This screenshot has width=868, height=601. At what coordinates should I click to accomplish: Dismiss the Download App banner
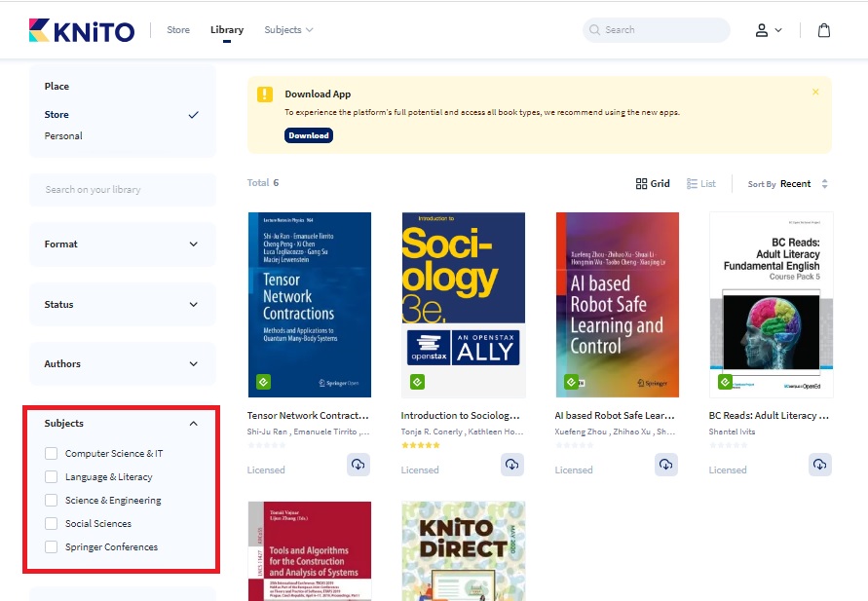(x=815, y=93)
